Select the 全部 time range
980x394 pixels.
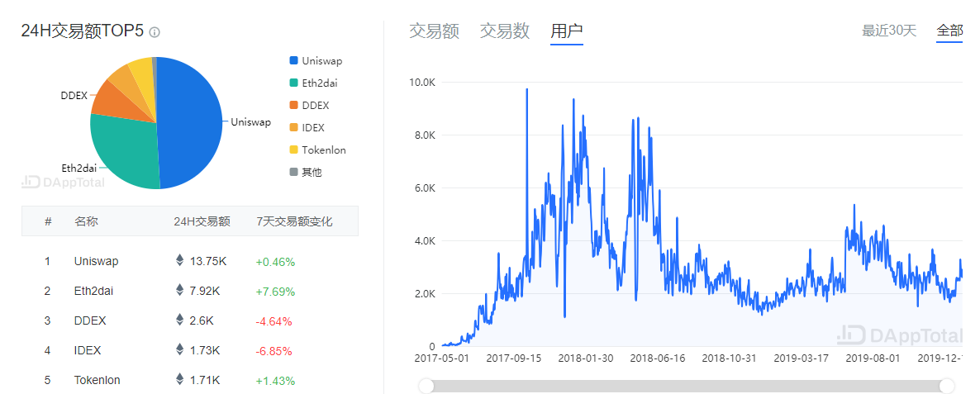pyautogui.click(x=949, y=31)
